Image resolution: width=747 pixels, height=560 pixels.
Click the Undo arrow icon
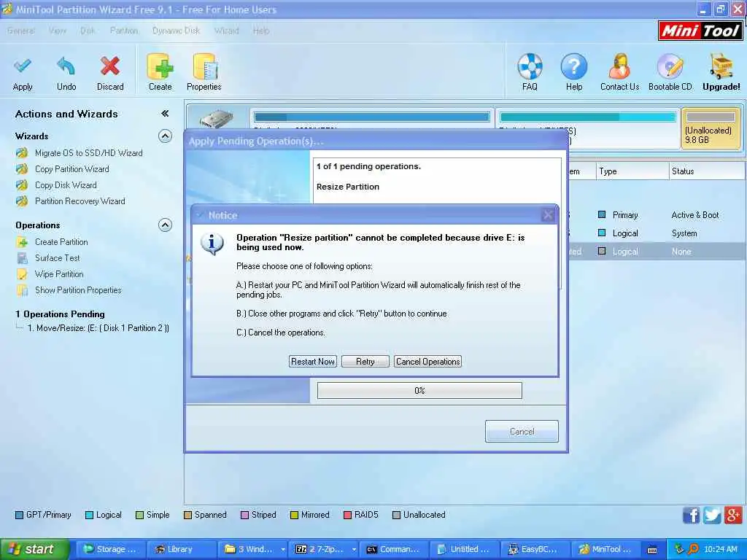click(x=66, y=67)
